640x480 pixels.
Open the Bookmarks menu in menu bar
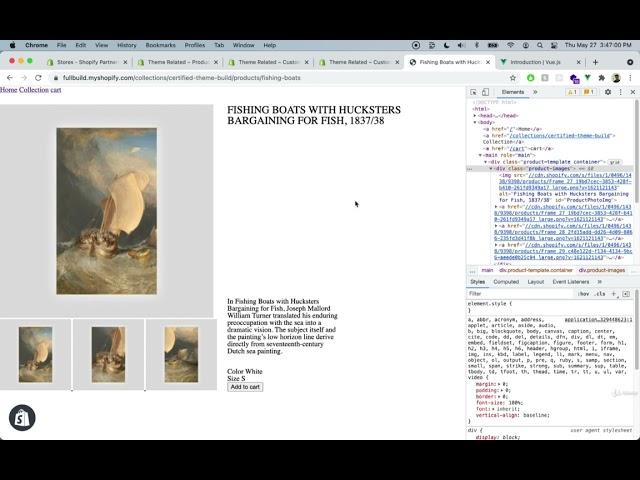(160, 45)
